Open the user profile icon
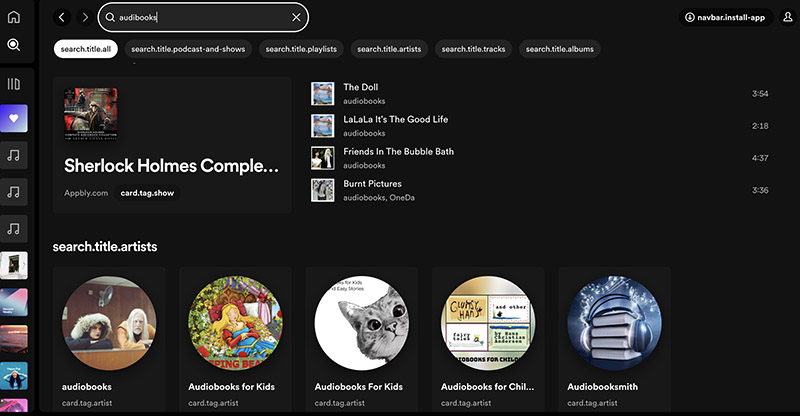This screenshot has width=800, height=416. click(788, 17)
